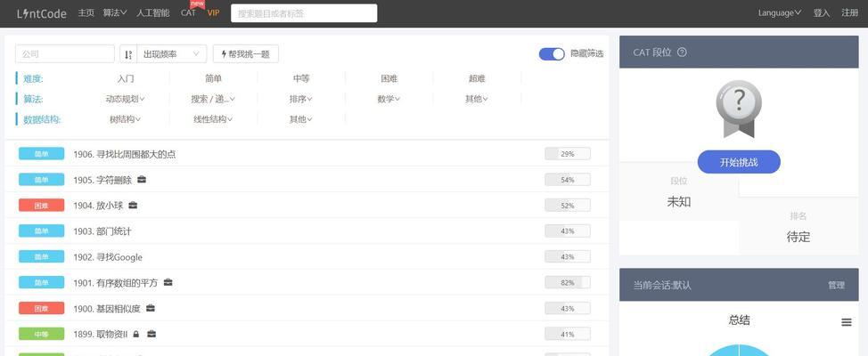This screenshot has height=356, width=868.
Task: Click the 中等 tag on problem 1899
Action: pos(42,334)
